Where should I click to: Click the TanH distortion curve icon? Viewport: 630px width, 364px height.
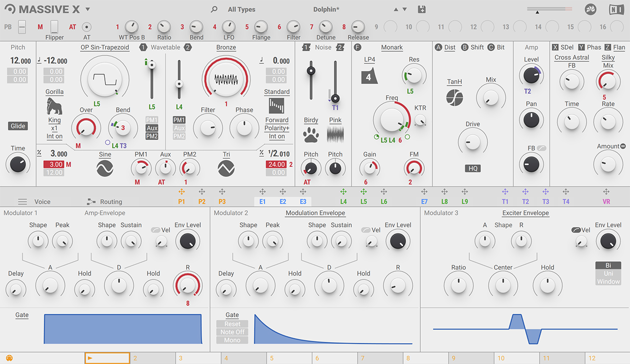[x=454, y=98]
